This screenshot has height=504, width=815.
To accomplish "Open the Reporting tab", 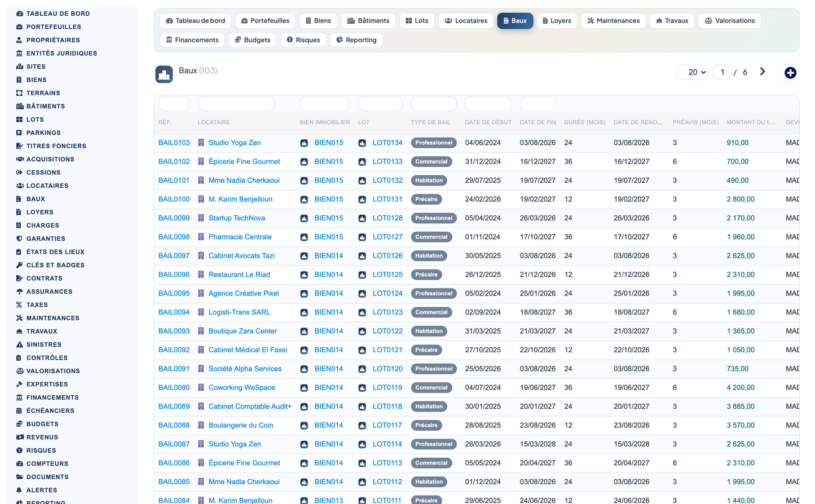I will (x=356, y=40).
